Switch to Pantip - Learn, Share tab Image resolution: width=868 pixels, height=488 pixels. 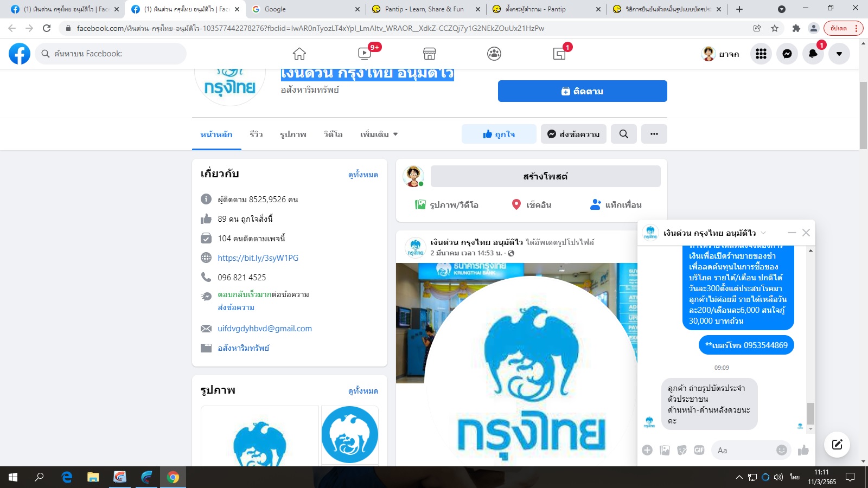coord(425,9)
